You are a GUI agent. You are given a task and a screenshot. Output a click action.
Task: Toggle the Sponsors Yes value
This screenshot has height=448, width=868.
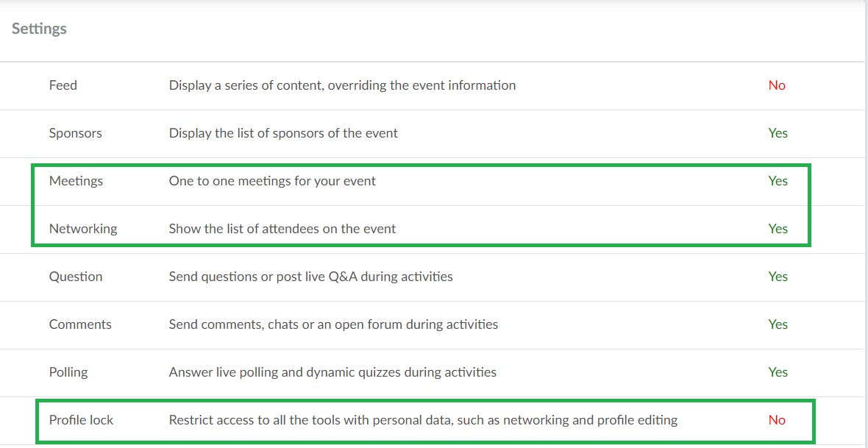(778, 133)
